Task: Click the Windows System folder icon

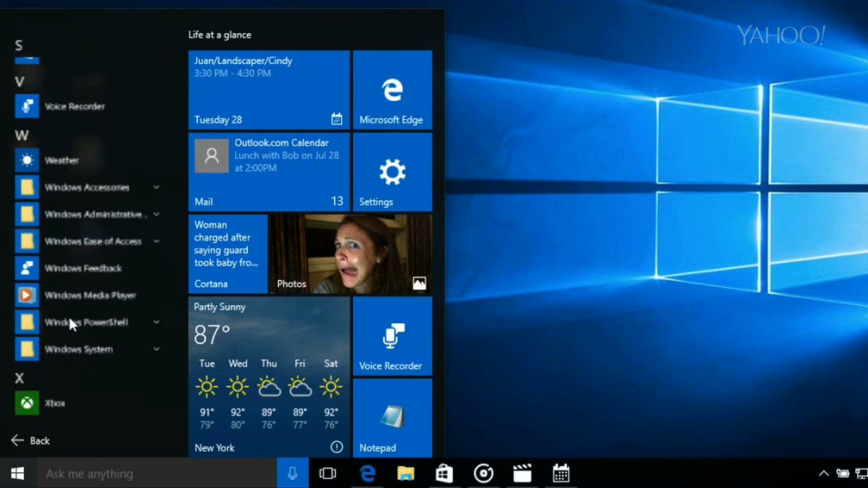Action: [27, 349]
